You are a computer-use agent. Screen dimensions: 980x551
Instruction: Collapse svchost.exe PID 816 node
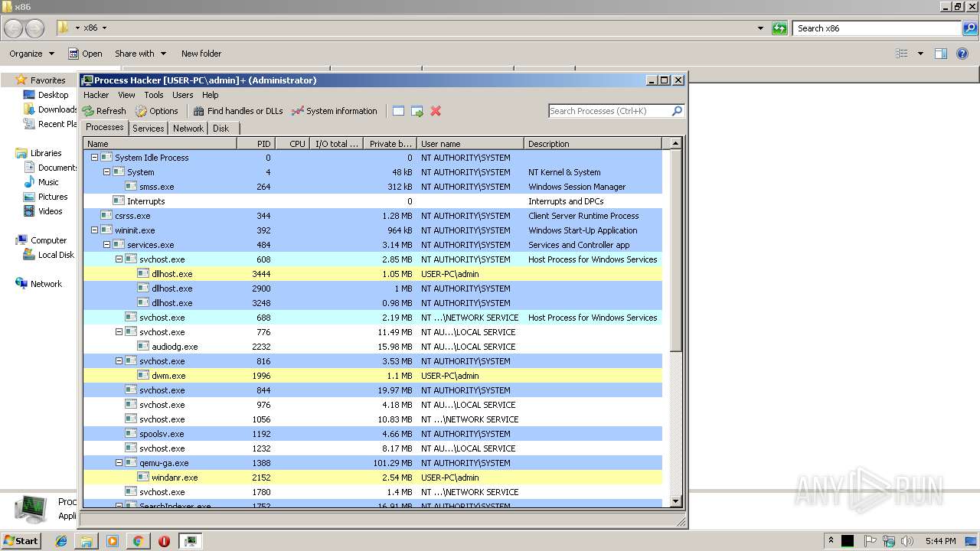click(x=119, y=361)
